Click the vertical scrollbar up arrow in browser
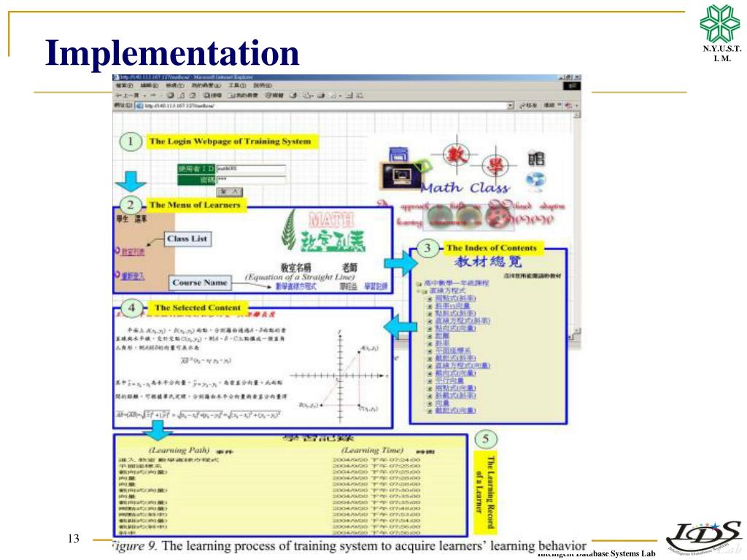This screenshot has height=560, width=747. [577, 114]
